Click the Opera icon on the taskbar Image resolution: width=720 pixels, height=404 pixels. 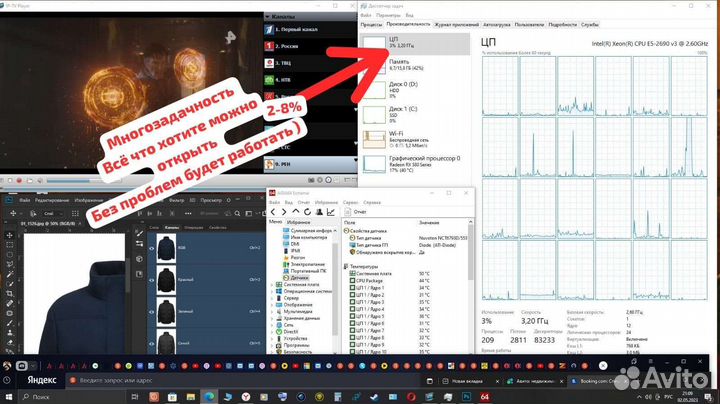click(x=411, y=397)
